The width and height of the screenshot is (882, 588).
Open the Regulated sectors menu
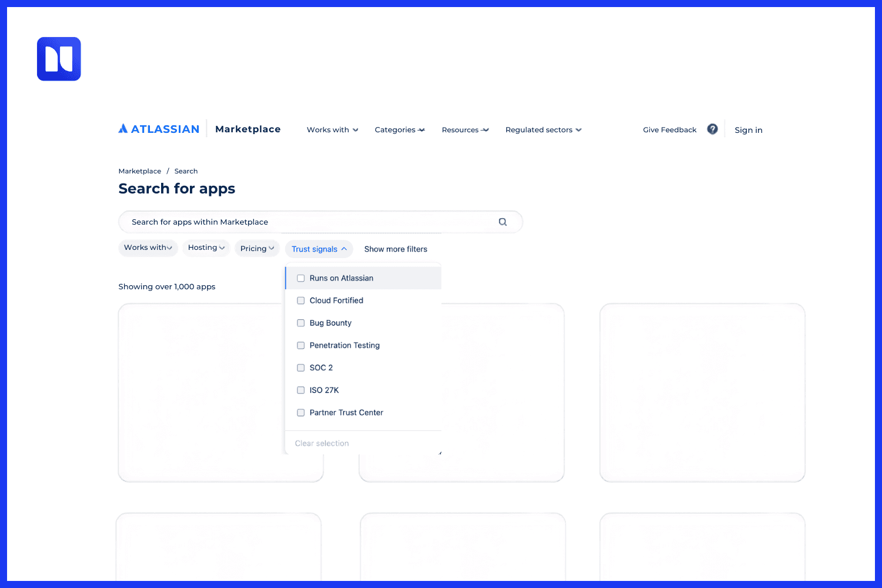pos(543,130)
